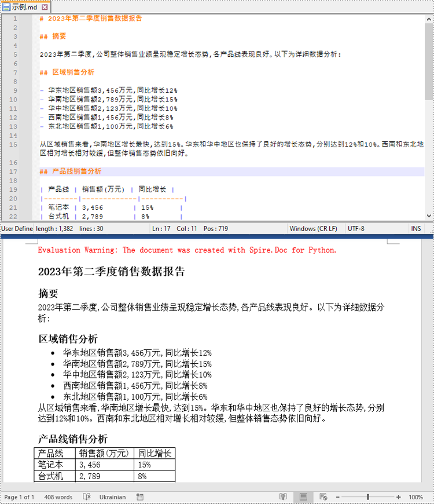434x504 pixels.
Task: Switch to Web Layout view
Action: [x=323, y=496]
